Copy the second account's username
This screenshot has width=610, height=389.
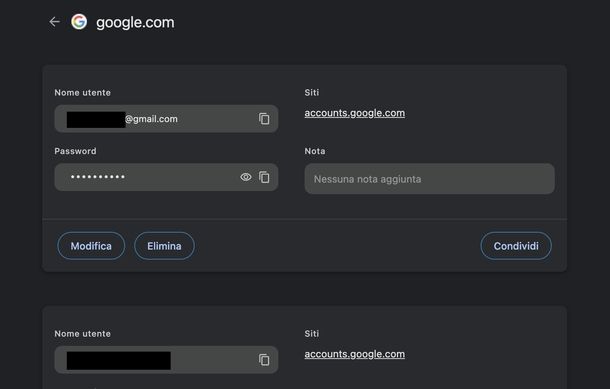pos(264,360)
